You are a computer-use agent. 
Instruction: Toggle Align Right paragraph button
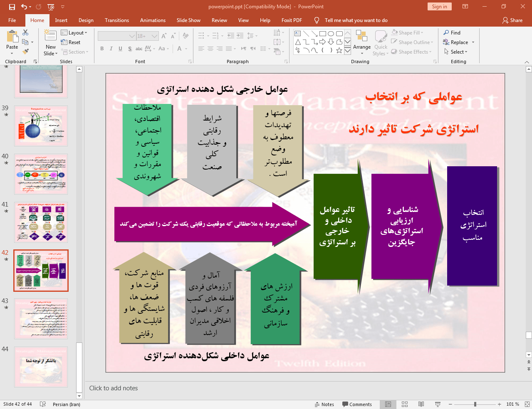(220, 49)
